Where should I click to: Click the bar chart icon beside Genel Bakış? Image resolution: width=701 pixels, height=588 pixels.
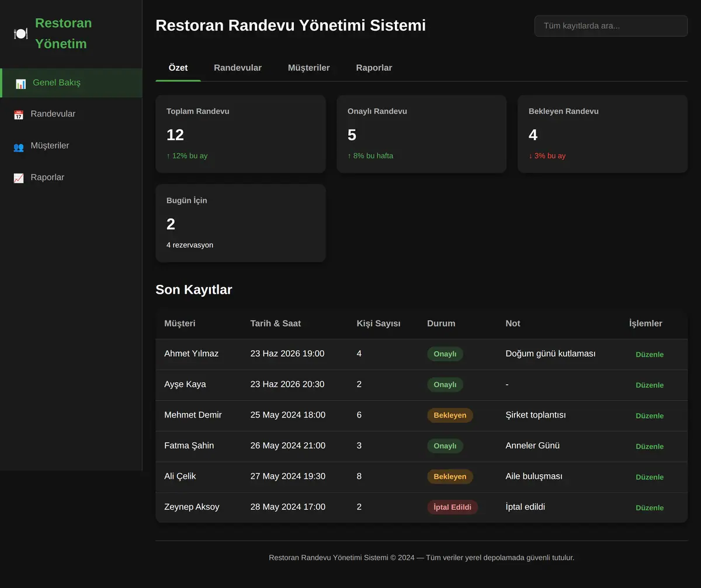click(20, 83)
